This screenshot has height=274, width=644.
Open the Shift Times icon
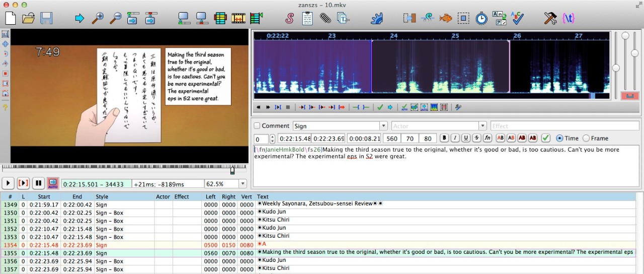[410, 19]
